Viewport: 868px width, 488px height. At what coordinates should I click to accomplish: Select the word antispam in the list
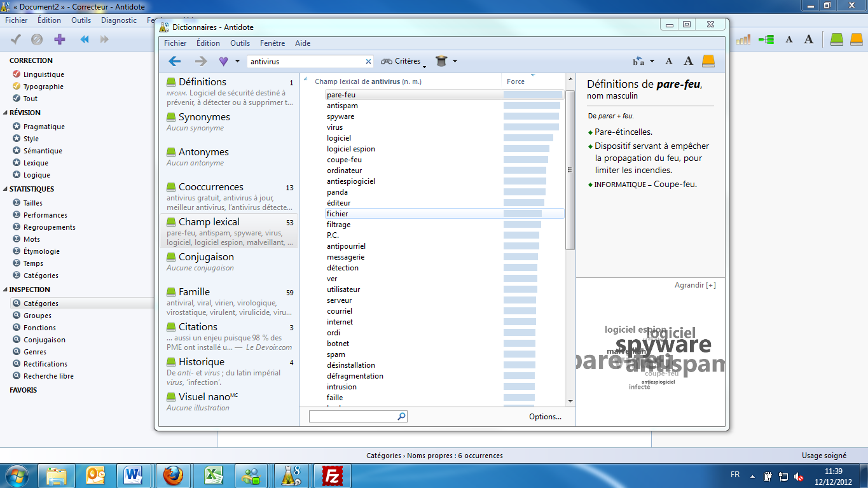coord(342,106)
